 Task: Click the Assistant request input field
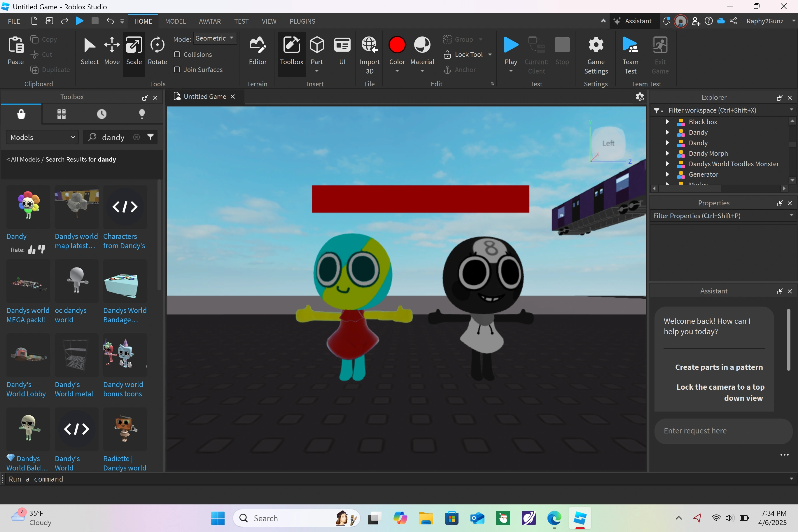pos(723,431)
